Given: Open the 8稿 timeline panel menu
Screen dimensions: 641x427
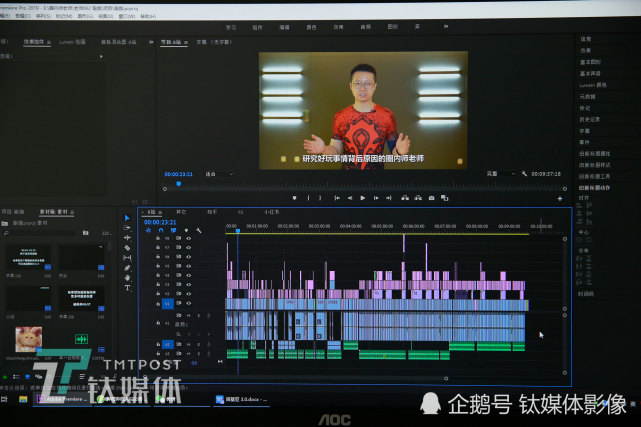Looking at the screenshot, I should [160, 212].
